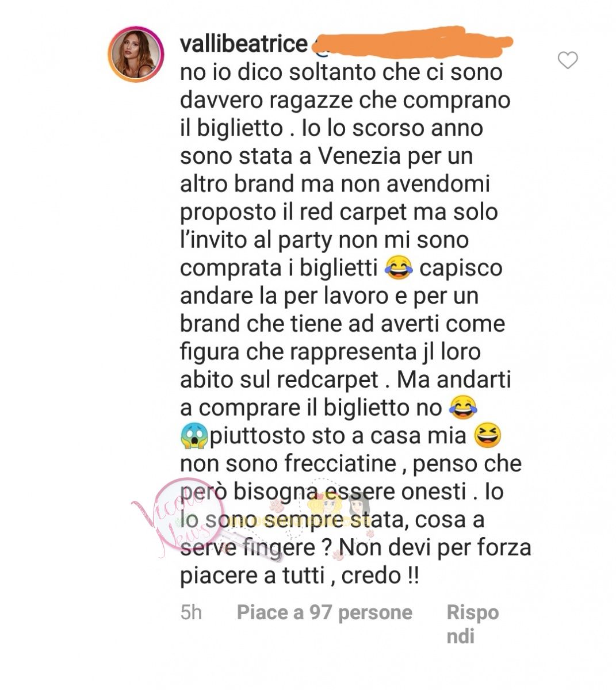This screenshot has height=690, width=616.
Task: Like the comment with the heart icon
Action: pyautogui.click(x=568, y=60)
